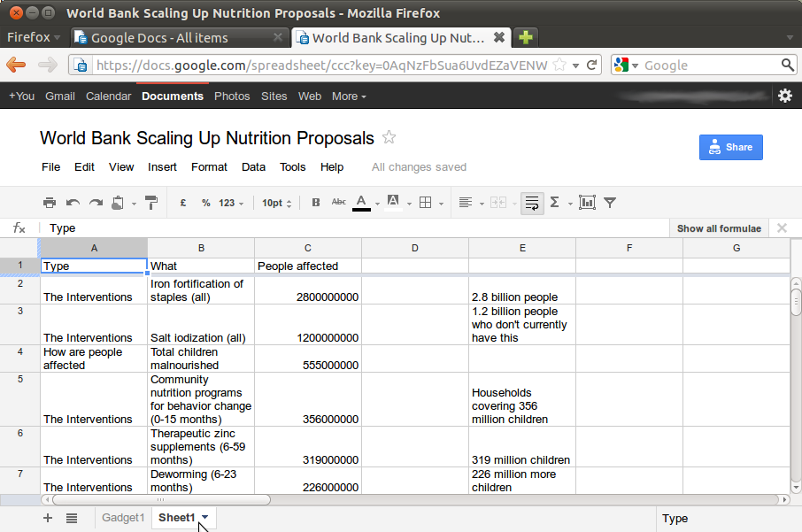The width and height of the screenshot is (802, 532).
Task: Open the functions dropdown arrow beside sigma
Action: point(570,204)
